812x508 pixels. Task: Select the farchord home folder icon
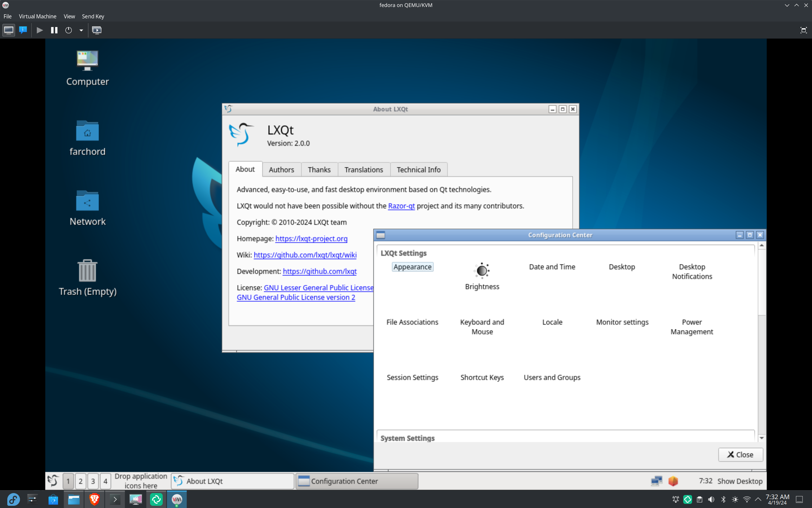88,138
